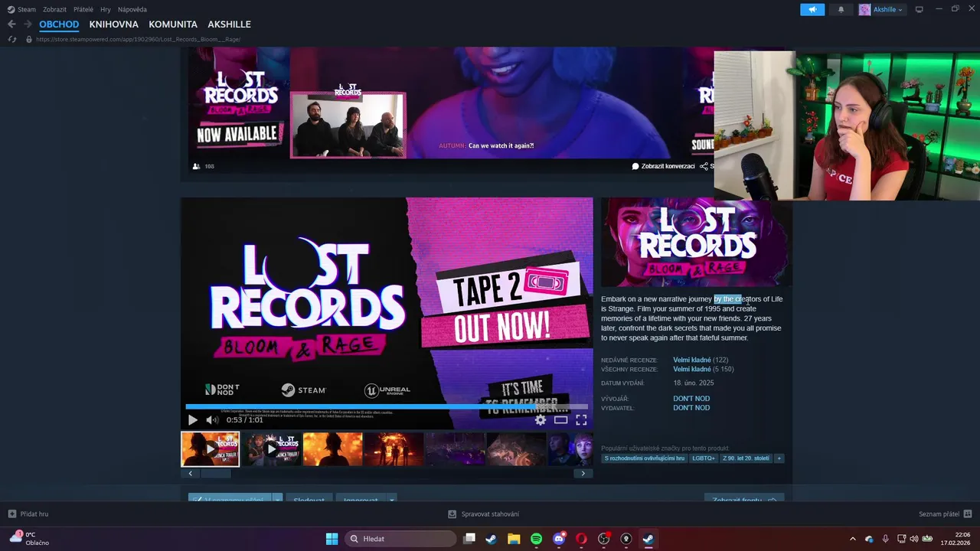This screenshot has width=980, height=551.
Task: Switch to the KNIHOVNA tab
Action: 113,24
